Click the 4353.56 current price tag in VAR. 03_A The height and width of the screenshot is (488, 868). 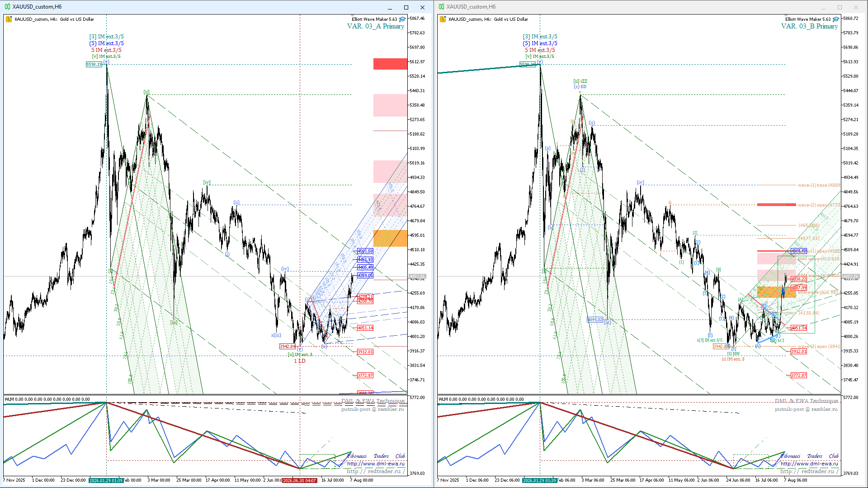417,277
